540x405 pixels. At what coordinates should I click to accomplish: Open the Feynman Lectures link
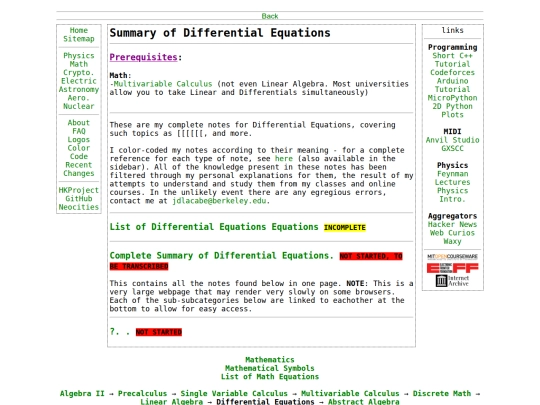[452, 178]
